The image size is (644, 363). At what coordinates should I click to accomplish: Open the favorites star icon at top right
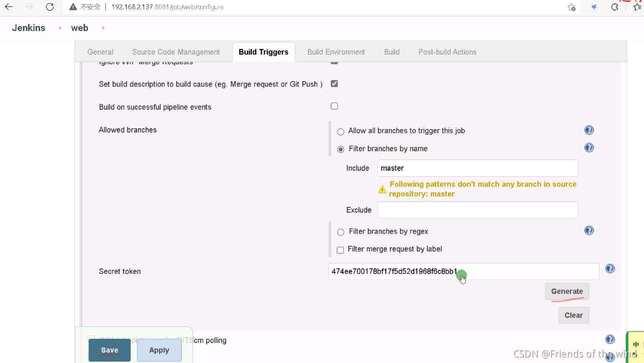pyautogui.click(x=637, y=7)
